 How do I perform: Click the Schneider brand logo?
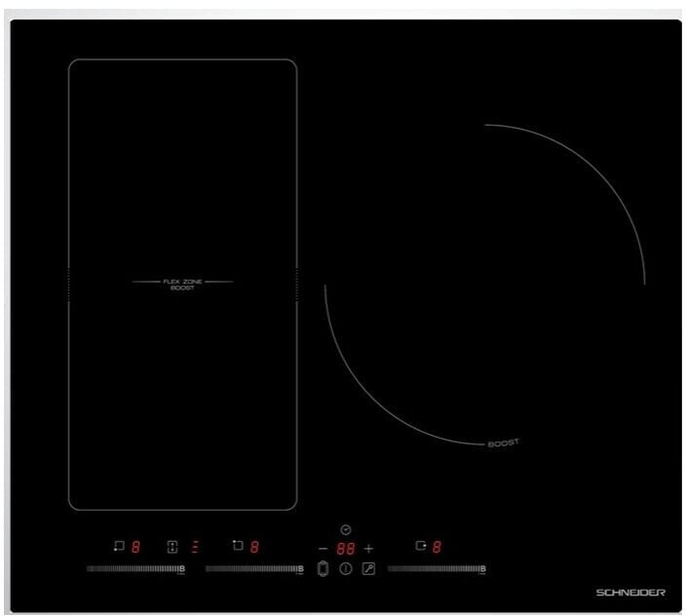pyautogui.click(x=630, y=592)
